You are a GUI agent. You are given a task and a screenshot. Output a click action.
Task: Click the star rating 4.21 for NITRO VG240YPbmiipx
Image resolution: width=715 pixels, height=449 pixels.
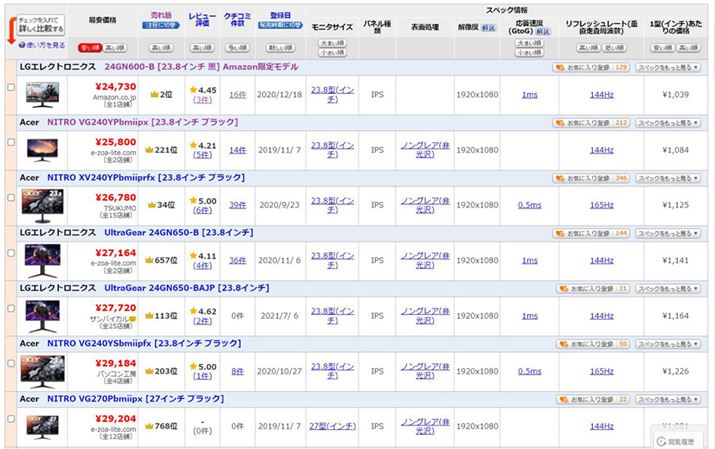[x=201, y=143]
